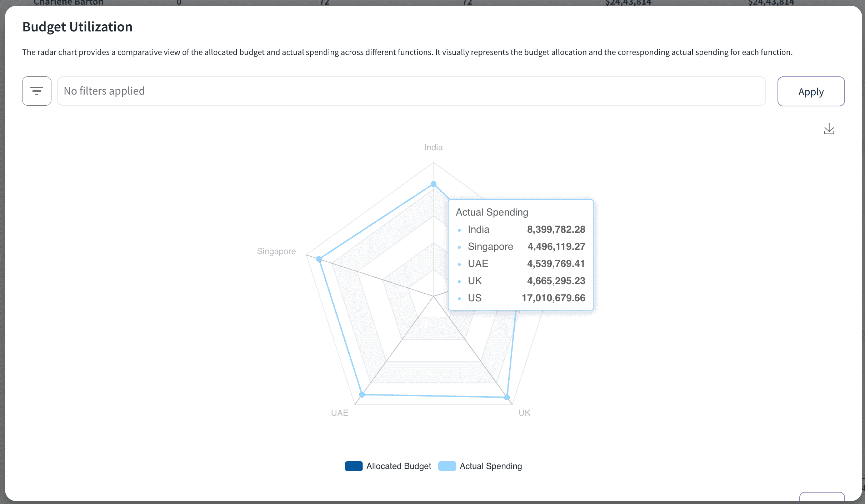Select the UK data point on the chart
Image resolution: width=865 pixels, height=504 pixels.
click(507, 397)
